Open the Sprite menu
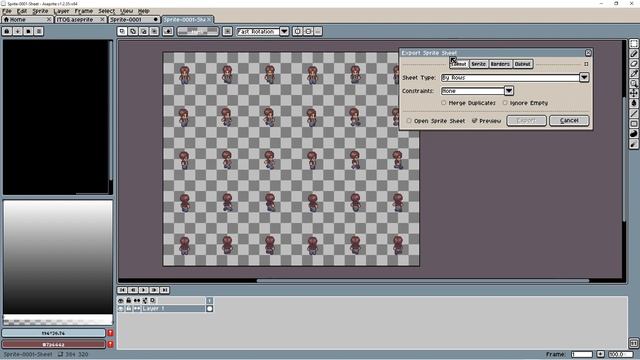Screen dimensions: 640x360 pyautogui.click(x=40, y=11)
